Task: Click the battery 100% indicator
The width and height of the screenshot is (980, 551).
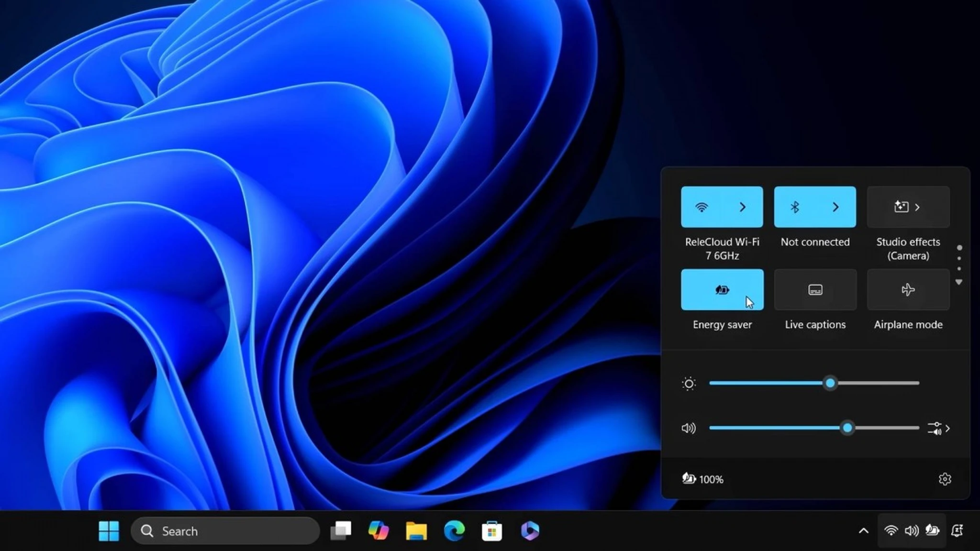Action: tap(702, 478)
